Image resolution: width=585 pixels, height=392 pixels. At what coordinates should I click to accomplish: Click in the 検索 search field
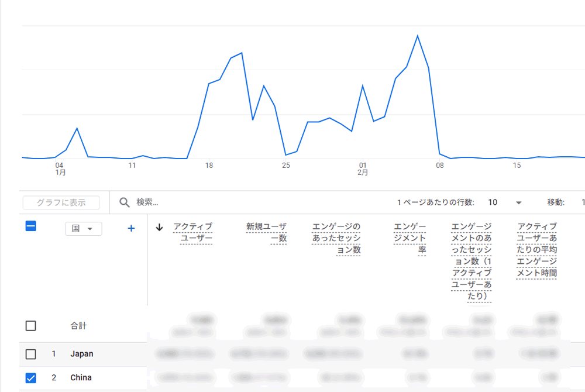[234, 202]
